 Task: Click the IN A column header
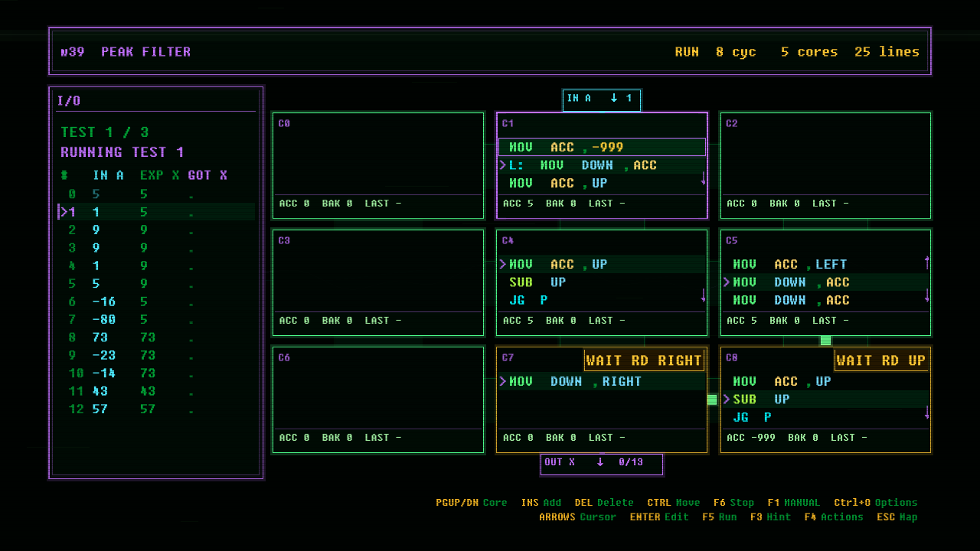(108, 175)
